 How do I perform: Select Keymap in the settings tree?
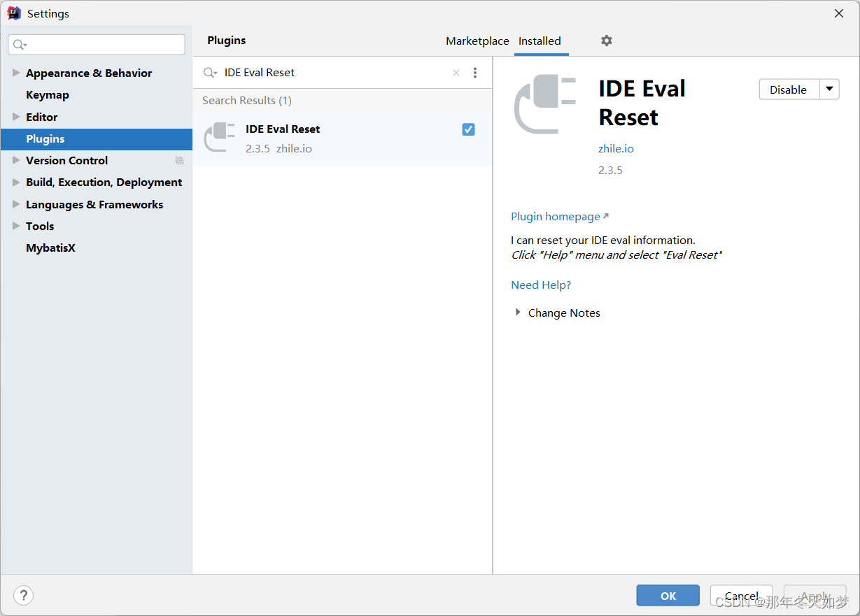pos(48,95)
